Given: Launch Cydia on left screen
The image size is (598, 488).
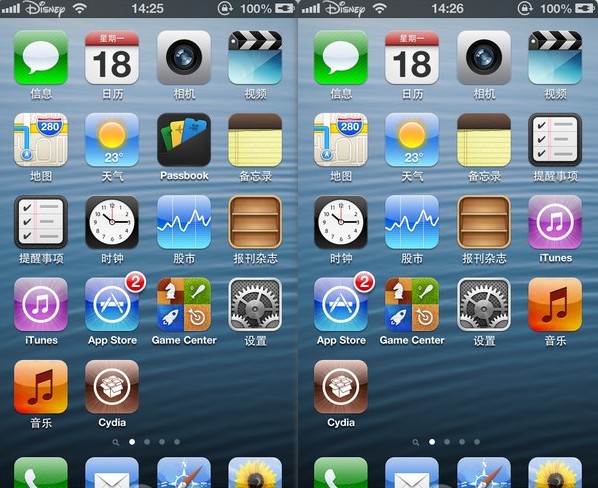Looking at the screenshot, I should [112, 387].
